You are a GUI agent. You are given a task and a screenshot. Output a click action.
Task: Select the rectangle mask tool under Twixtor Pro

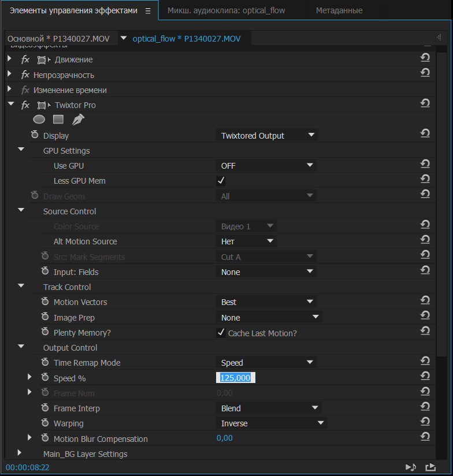click(x=58, y=120)
